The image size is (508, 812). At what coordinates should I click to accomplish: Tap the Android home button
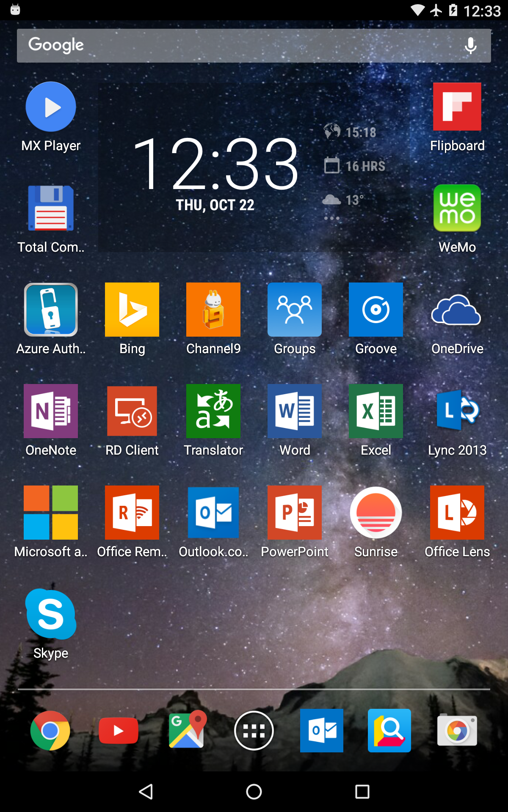pyautogui.click(x=254, y=792)
